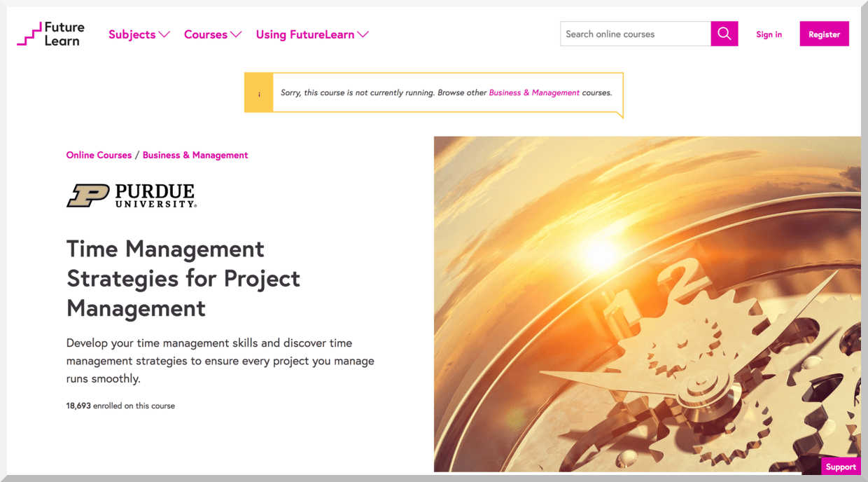Go to Online Courses breadcrumb
The height and width of the screenshot is (482, 868).
[99, 155]
